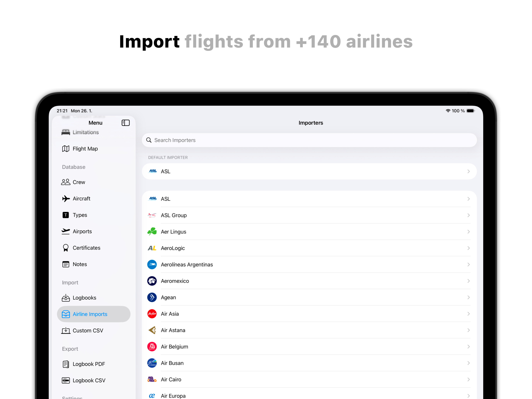532x399 pixels.
Task: Toggle the sidebar panel icon
Action: [x=125, y=123]
